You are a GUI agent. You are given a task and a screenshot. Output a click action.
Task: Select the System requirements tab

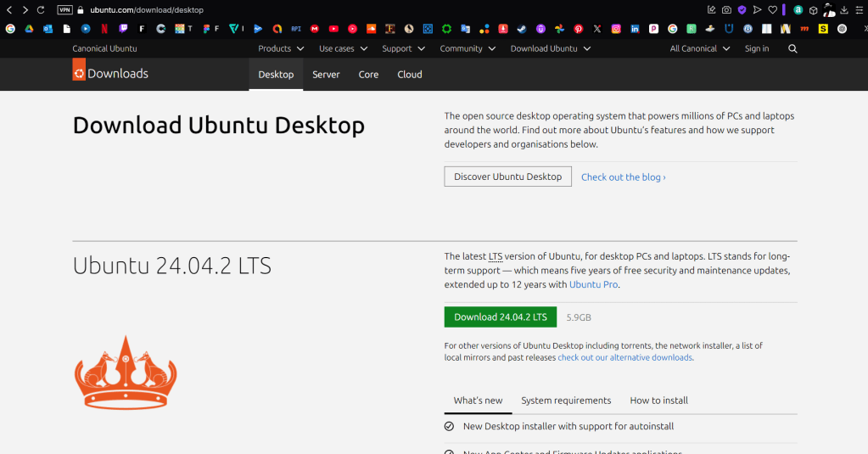point(566,401)
